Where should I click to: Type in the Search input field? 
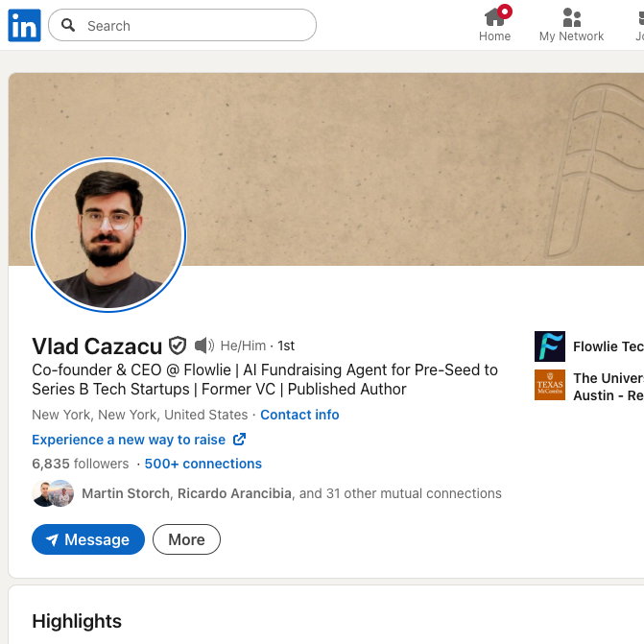(192, 26)
